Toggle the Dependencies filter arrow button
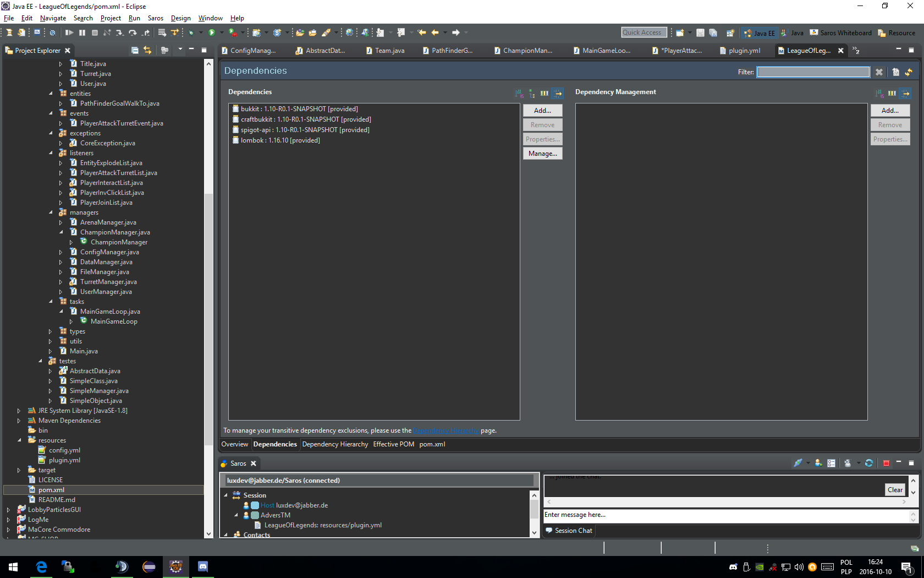The height and width of the screenshot is (578, 924). (x=558, y=93)
